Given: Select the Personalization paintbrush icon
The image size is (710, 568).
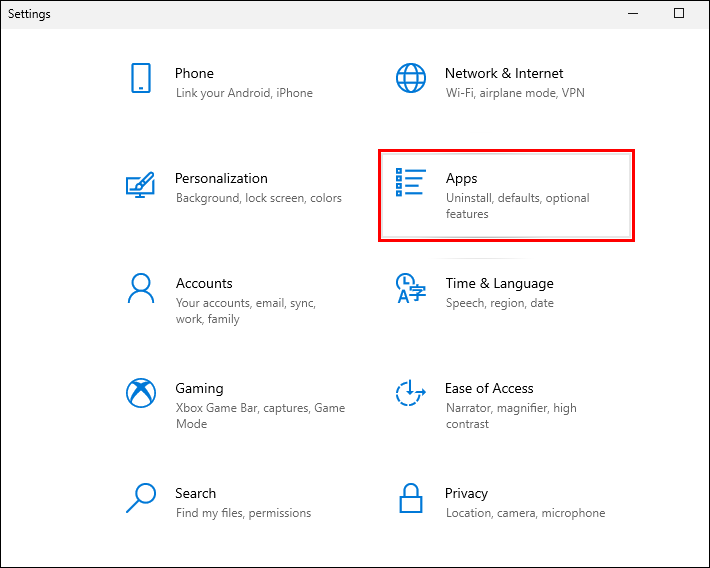Looking at the screenshot, I should (x=140, y=184).
